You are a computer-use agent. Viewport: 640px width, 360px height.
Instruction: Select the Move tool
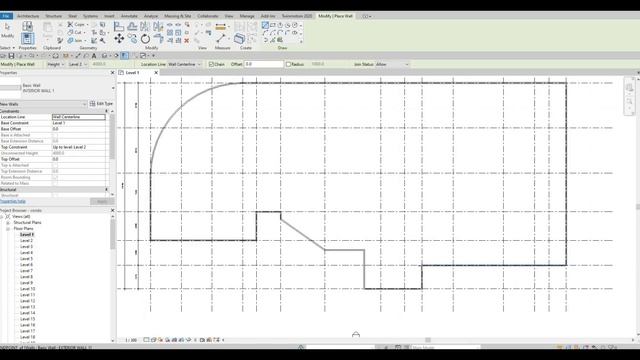click(x=119, y=39)
